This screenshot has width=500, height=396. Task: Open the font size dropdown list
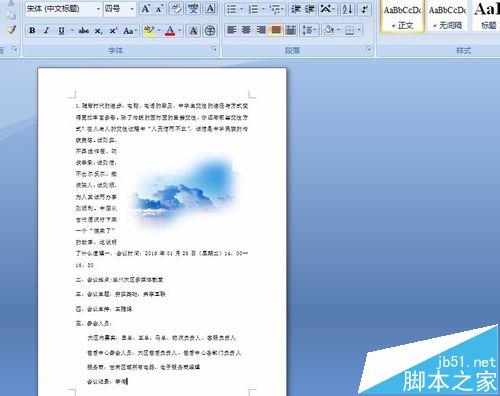[132, 9]
